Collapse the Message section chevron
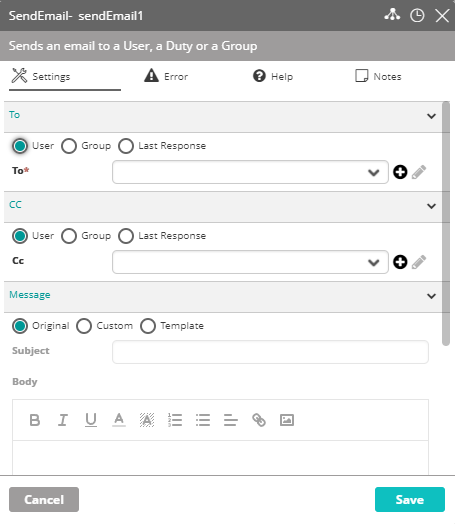This screenshot has width=455, height=524. pyautogui.click(x=431, y=296)
